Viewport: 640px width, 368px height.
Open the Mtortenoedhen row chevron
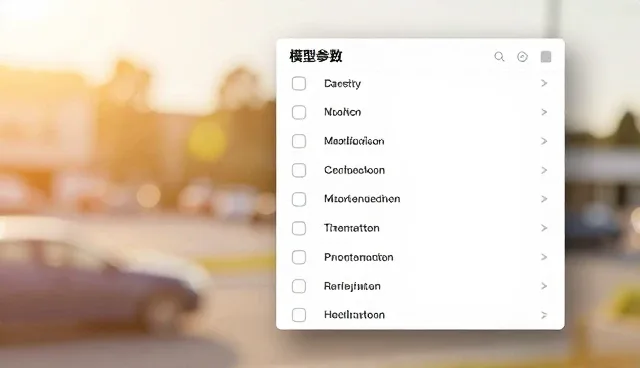tap(544, 199)
